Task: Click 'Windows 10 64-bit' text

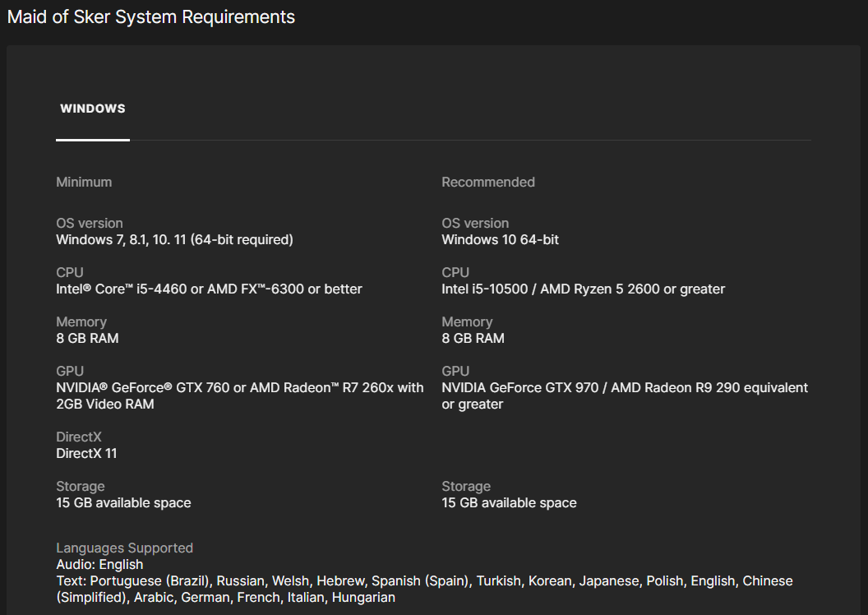Action: pyautogui.click(x=501, y=240)
